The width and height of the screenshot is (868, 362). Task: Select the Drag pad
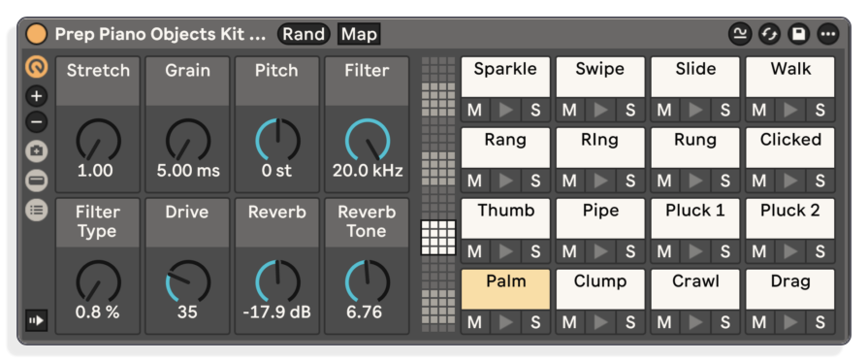pos(790,289)
